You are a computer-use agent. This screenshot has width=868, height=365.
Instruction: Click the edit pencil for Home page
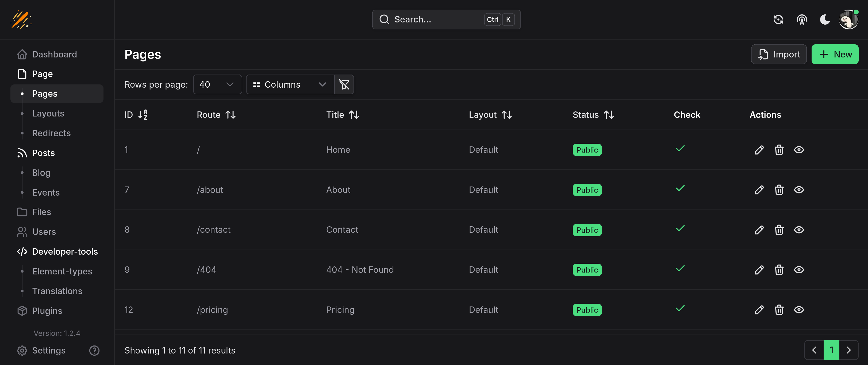point(759,150)
